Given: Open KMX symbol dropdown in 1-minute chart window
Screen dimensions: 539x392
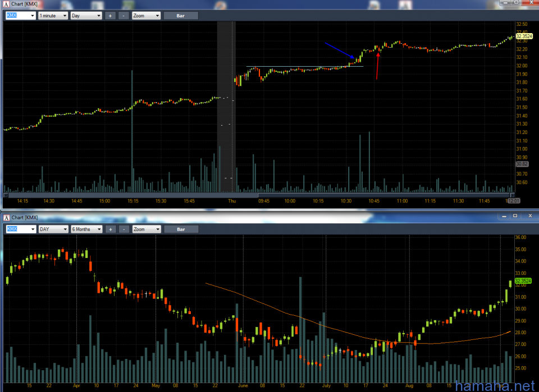Looking at the screenshot, I should (21, 16).
